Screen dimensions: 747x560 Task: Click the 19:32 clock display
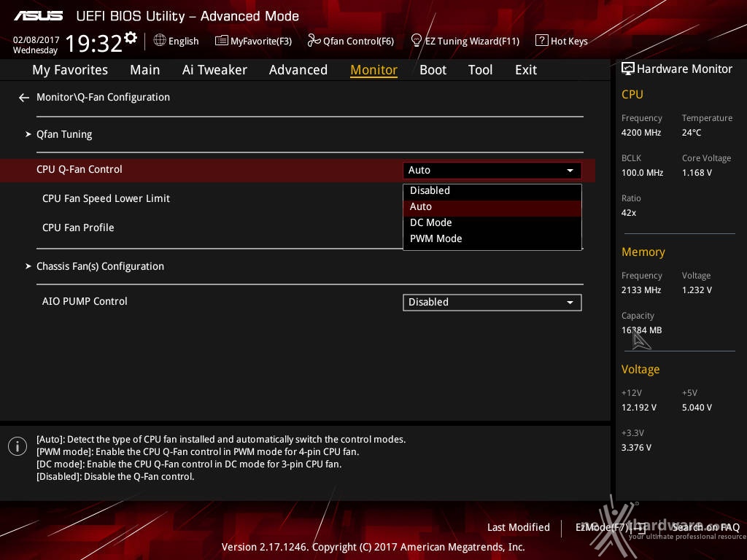[x=94, y=43]
